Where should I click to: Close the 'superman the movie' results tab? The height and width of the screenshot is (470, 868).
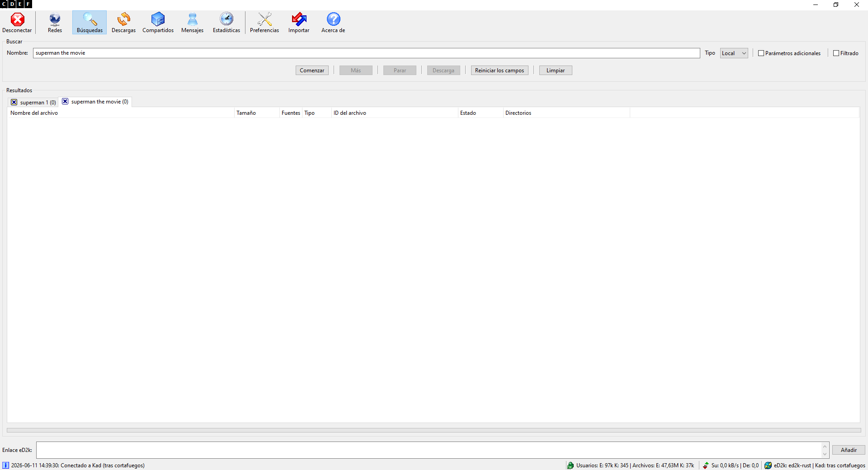click(65, 101)
